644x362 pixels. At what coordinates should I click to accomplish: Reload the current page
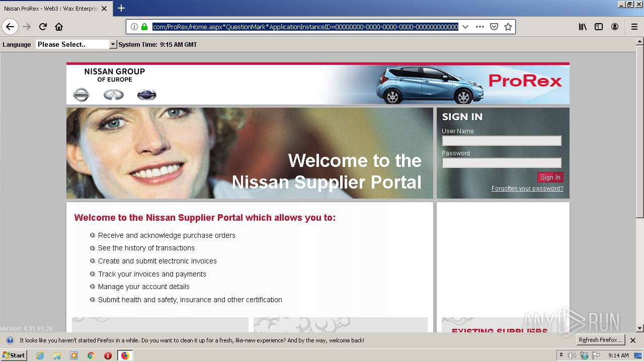click(43, 27)
